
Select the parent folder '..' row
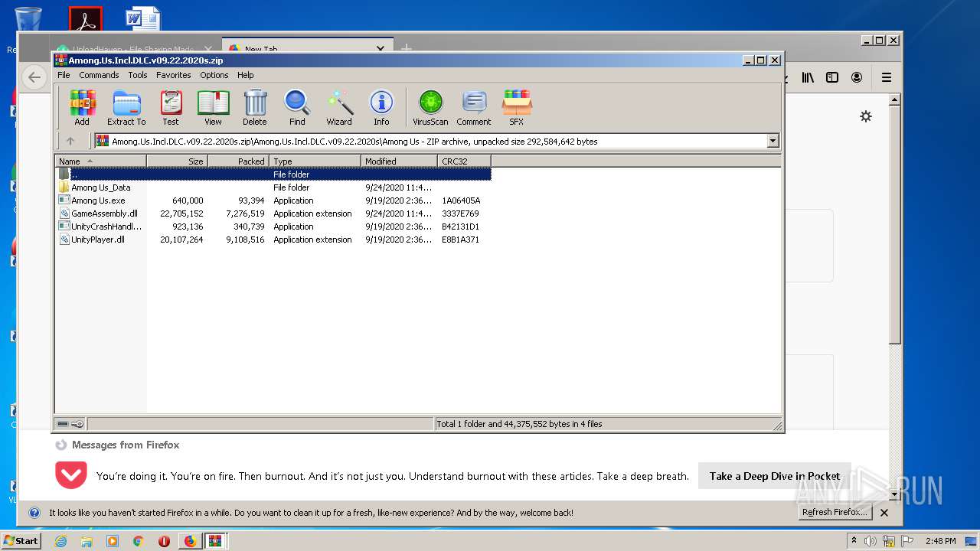point(273,174)
